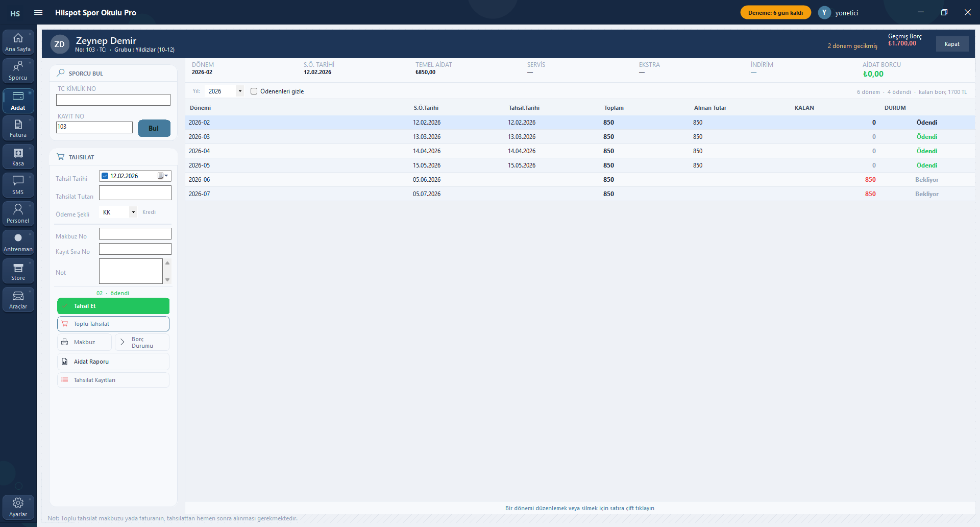980x527 pixels.
Task: Select the Aidat sidebar icon
Action: (18, 101)
